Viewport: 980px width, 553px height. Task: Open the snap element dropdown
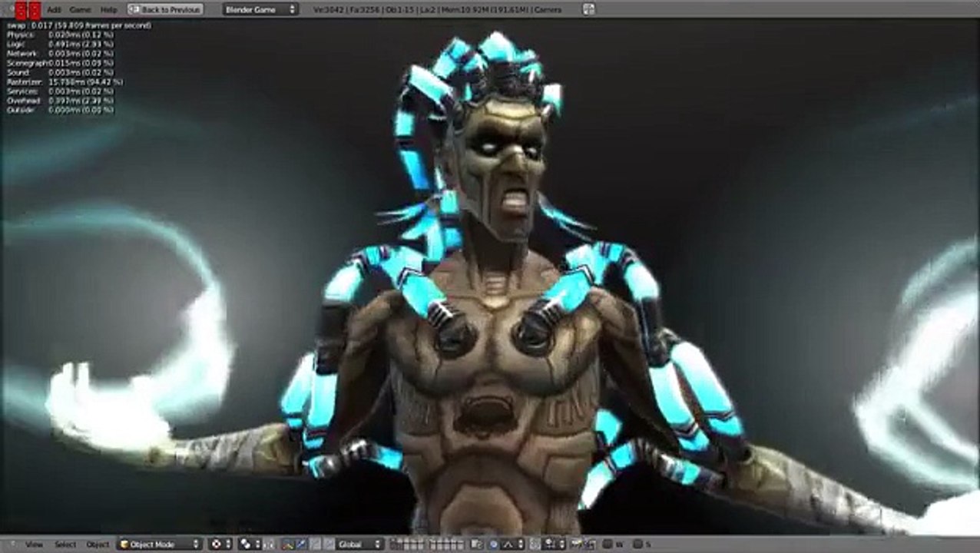click(554, 545)
